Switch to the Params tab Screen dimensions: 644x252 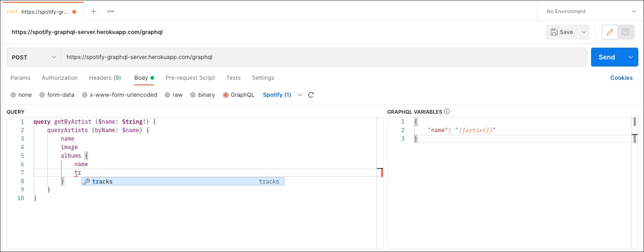[20, 78]
